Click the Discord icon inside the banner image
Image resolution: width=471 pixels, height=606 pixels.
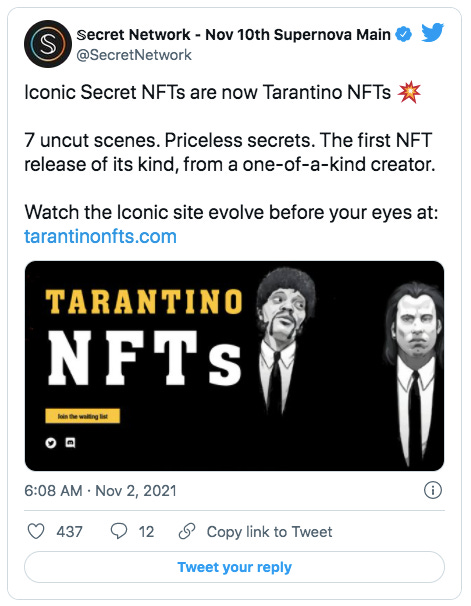click(70, 443)
